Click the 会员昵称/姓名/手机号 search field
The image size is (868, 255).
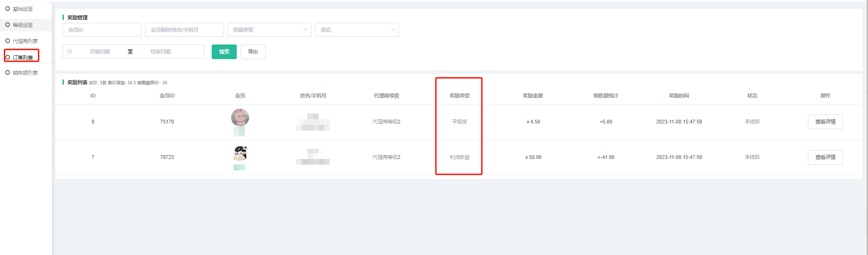(x=184, y=30)
